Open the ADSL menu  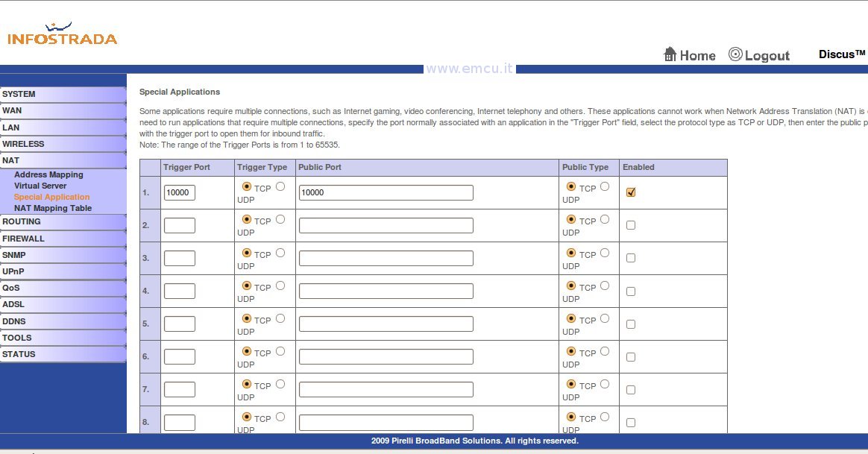point(63,304)
